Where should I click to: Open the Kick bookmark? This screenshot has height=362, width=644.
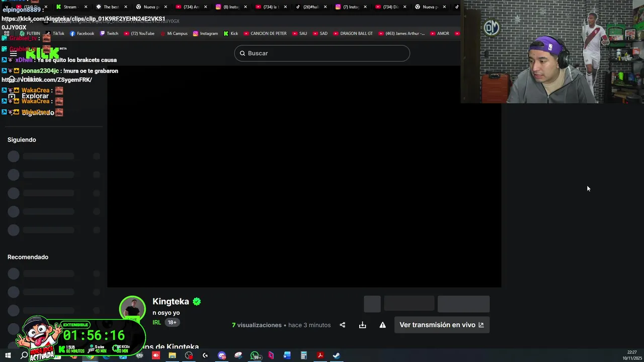231,34
